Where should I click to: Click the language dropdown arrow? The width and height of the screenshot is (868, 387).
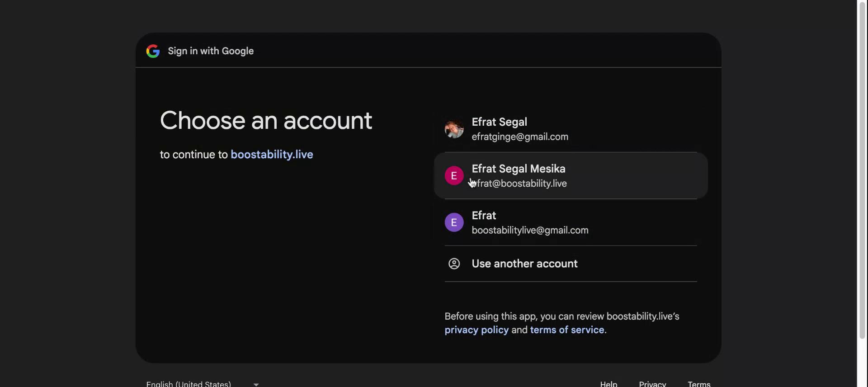(x=256, y=384)
